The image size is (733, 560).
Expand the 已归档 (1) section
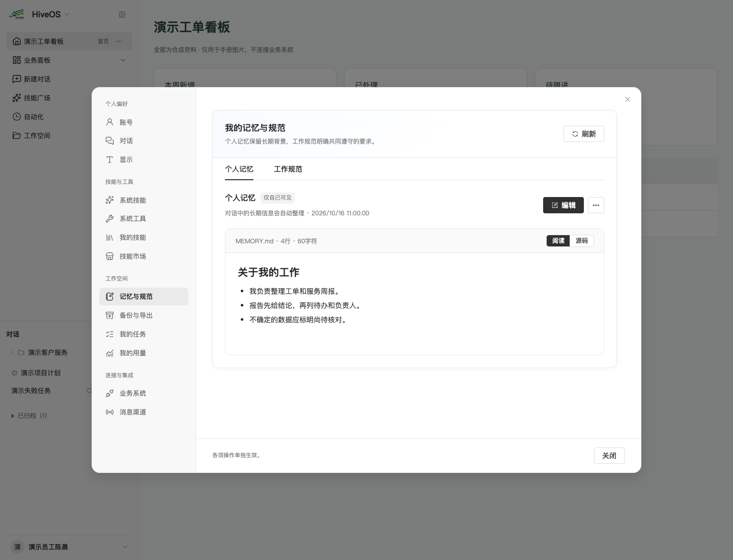point(29,416)
